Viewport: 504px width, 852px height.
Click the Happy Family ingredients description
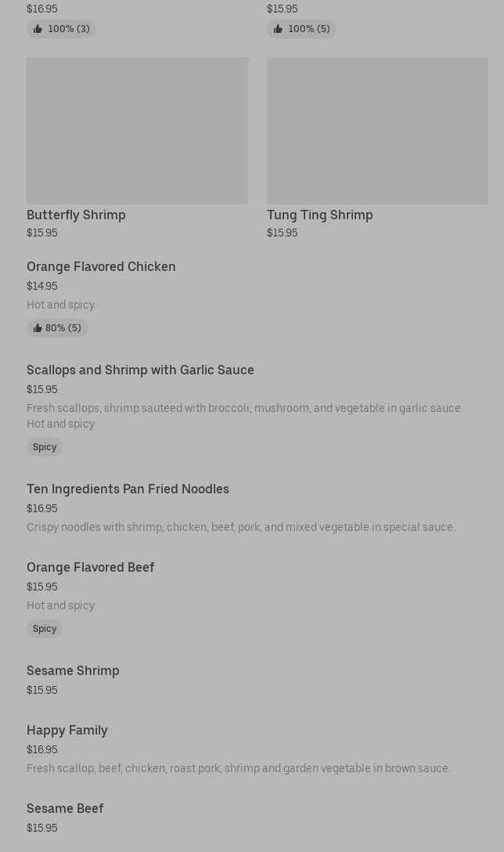pyautogui.click(x=238, y=768)
